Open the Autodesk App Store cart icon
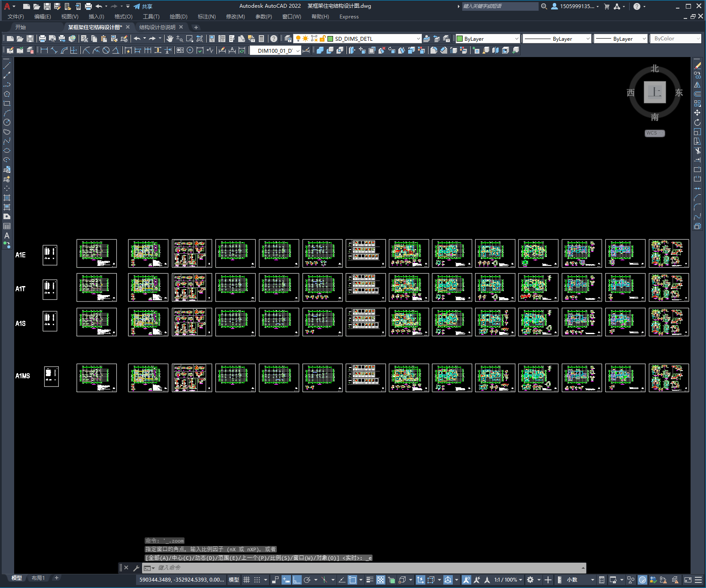The height and width of the screenshot is (588, 706). pyautogui.click(x=607, y=6)
